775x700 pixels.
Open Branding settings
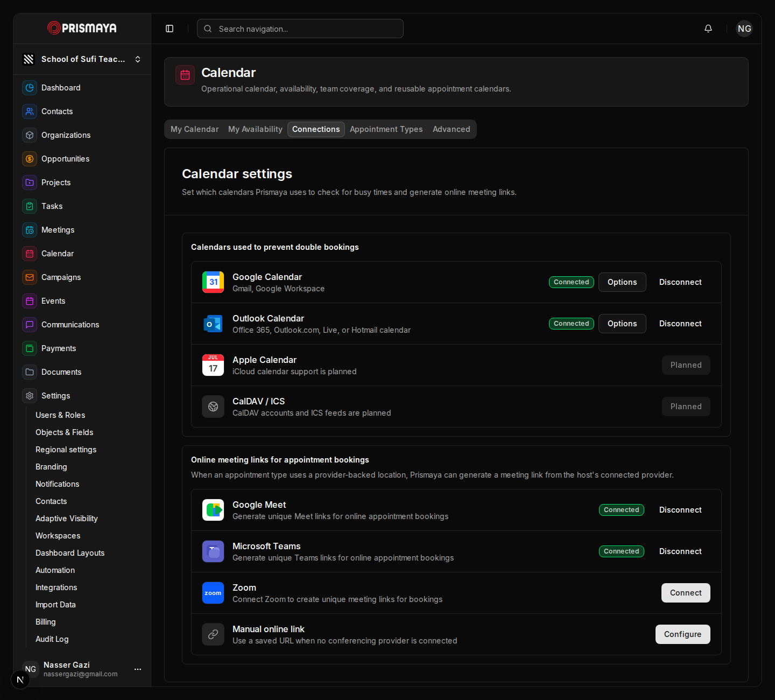click(x=51, y=467)
